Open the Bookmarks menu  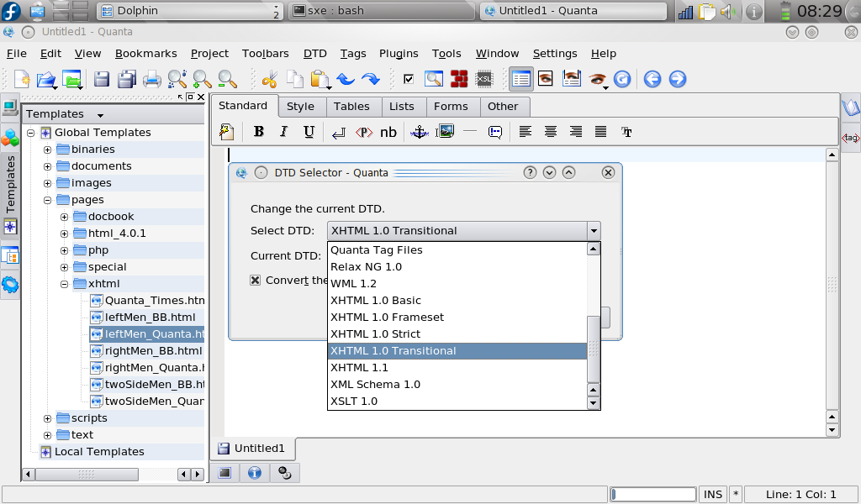pos(146,54)
